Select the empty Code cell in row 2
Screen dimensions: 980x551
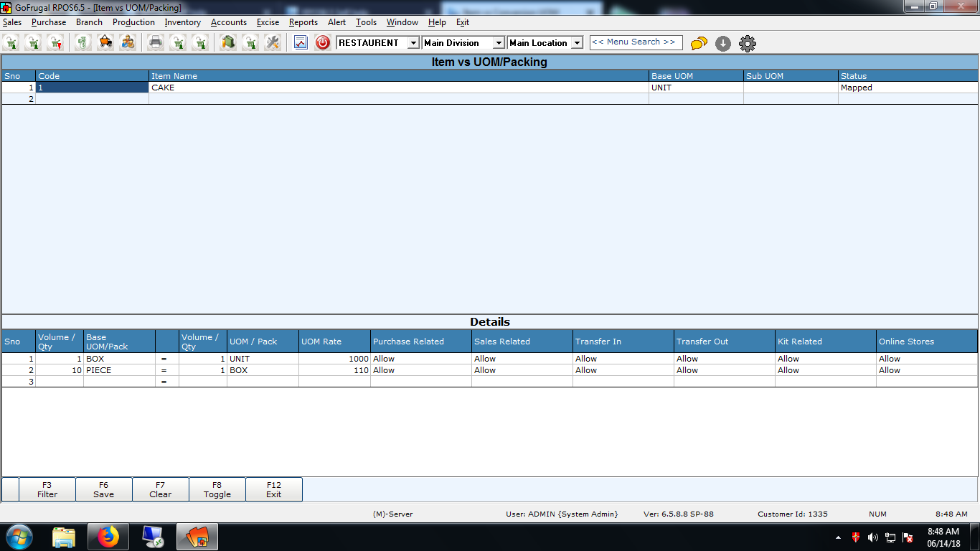click(x=92, y=99)
